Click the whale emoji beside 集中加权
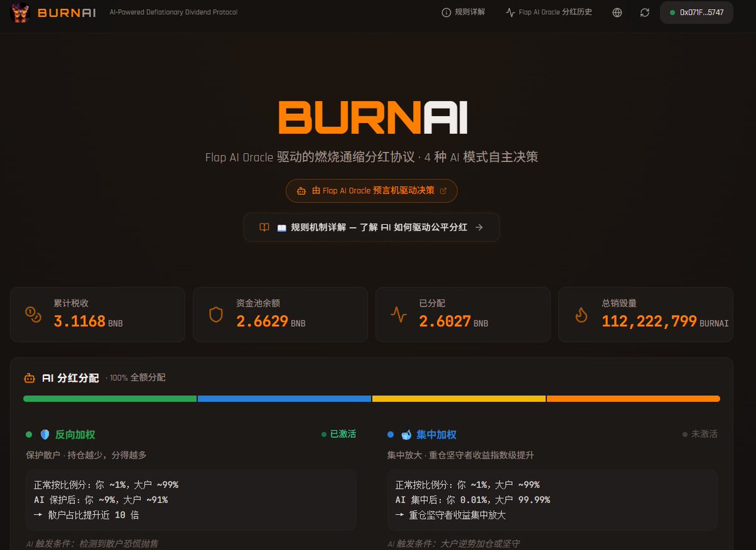Screen dimensions: 756x550 (406, 435)
